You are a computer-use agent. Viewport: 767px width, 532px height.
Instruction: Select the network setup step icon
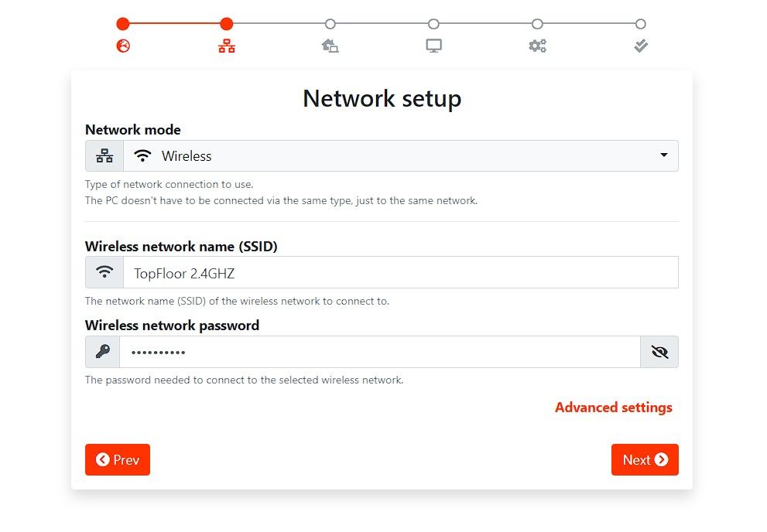[x=226, y=46]
